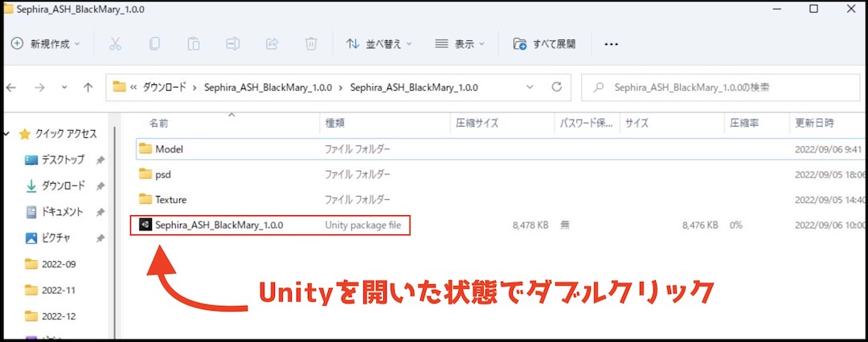Click the Delete trash icon
868x342 pixels.
(x=311, y=43)
